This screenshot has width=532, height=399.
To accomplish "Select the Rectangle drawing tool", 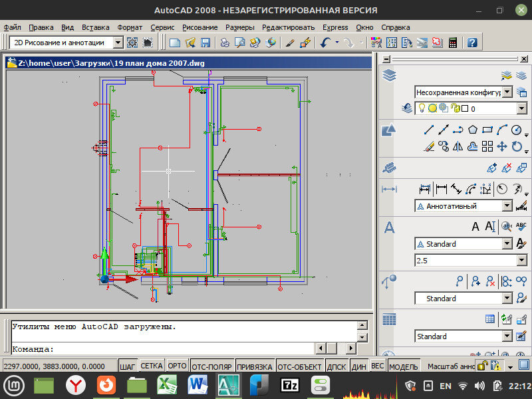I will pos(487,130).
